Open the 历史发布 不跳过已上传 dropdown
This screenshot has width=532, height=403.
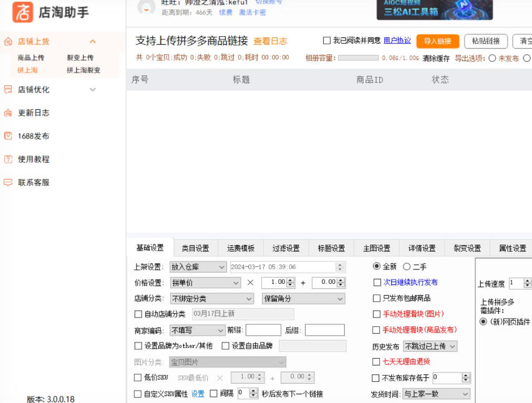[432, 347]
